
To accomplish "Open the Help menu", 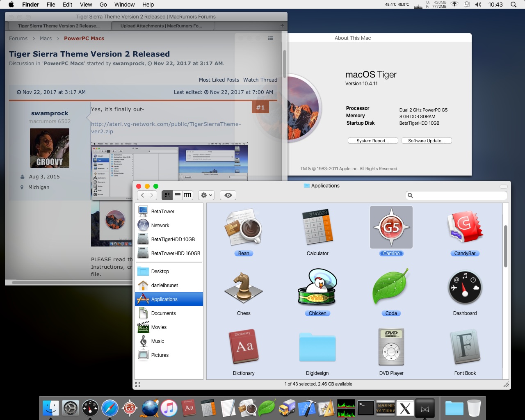I will tap(148, 5).
